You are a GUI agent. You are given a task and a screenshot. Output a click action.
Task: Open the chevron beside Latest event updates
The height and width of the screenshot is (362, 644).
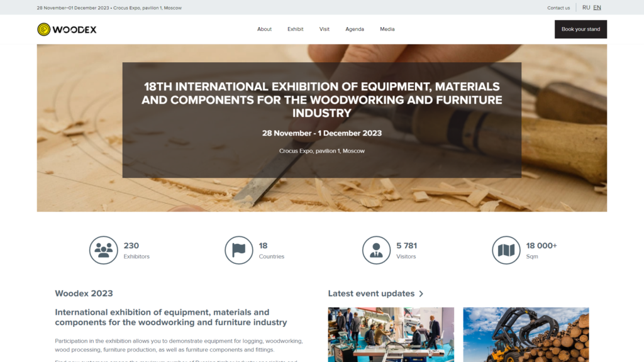421,294
